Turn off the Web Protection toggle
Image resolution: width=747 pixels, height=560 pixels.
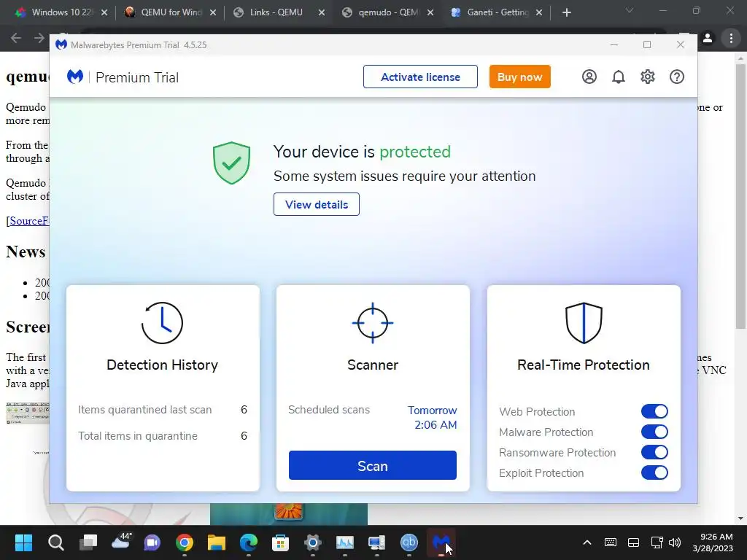click(654, 411)
